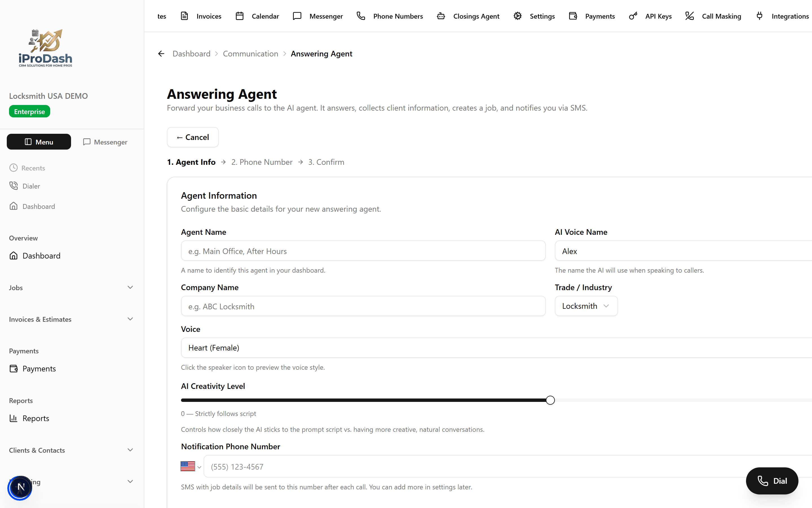Screen dimensions: 812x508
Task: Click step 1. Agent Info in wizard
Action: [x=191, y=162]
